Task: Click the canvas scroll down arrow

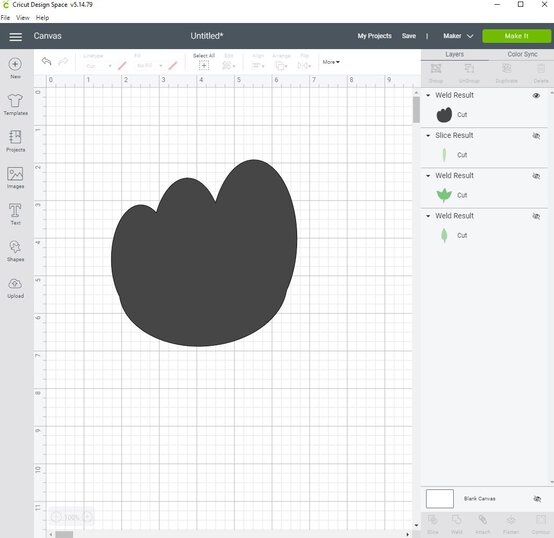Action: point(416,525)
